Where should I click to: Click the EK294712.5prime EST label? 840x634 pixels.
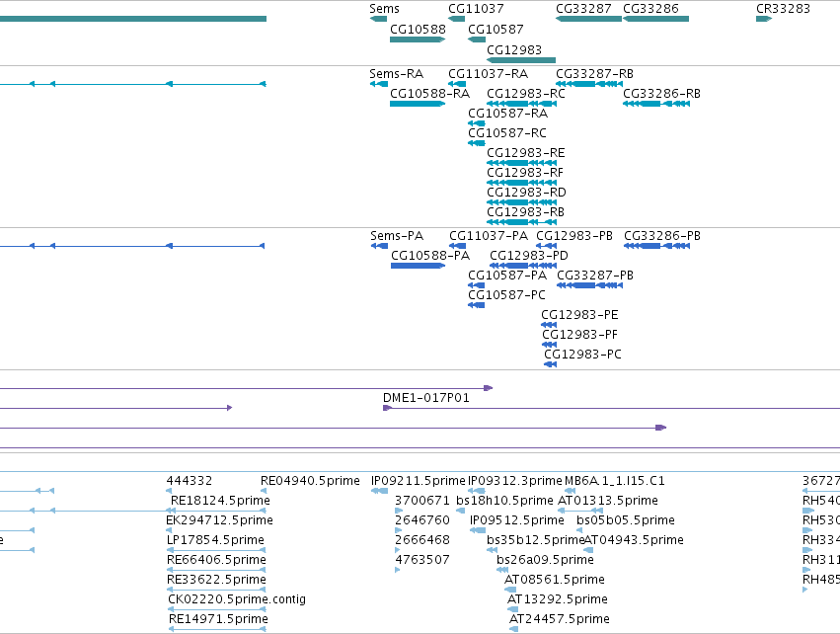(220, 520)
